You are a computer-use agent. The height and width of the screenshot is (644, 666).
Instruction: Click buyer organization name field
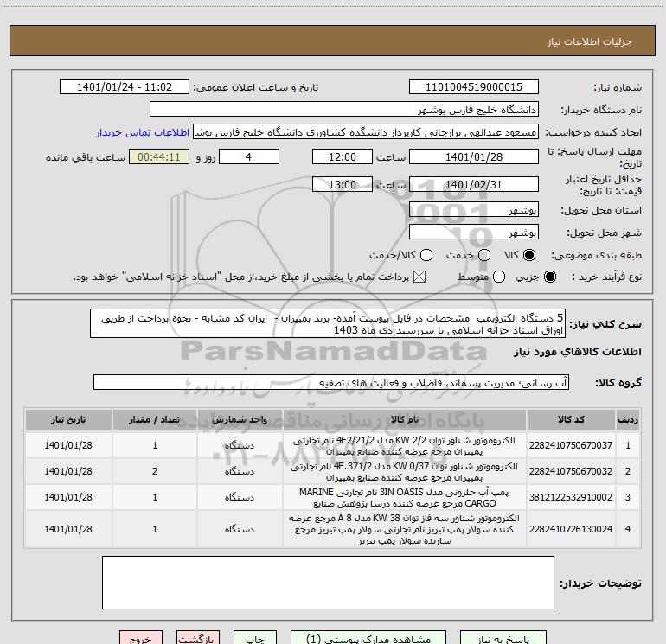(x=344, y=109)
